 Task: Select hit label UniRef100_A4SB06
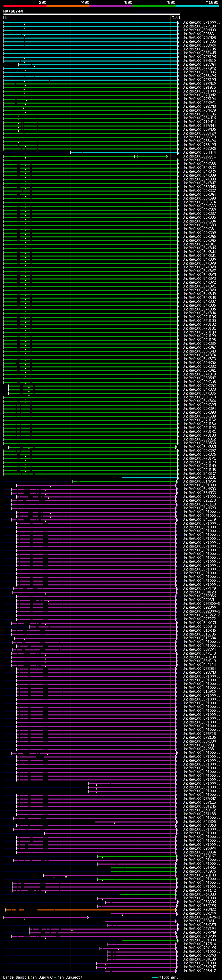point(199,822)
